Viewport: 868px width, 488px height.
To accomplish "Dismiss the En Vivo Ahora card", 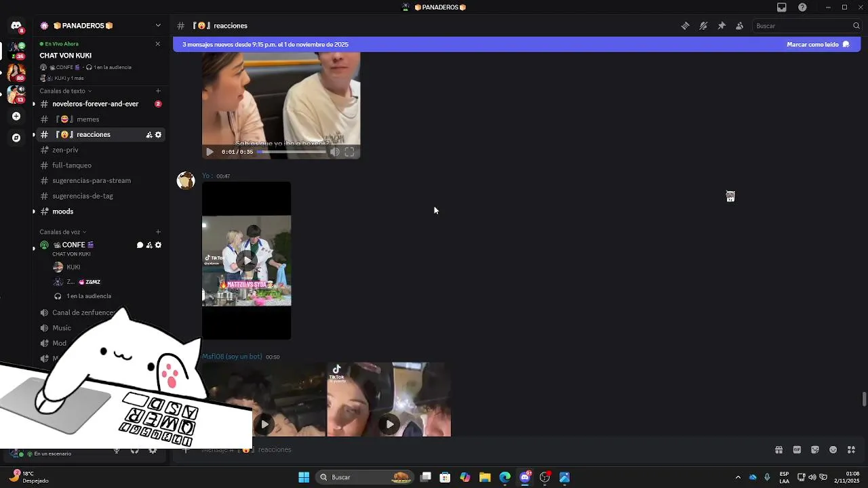I will (x=158, y=44).
